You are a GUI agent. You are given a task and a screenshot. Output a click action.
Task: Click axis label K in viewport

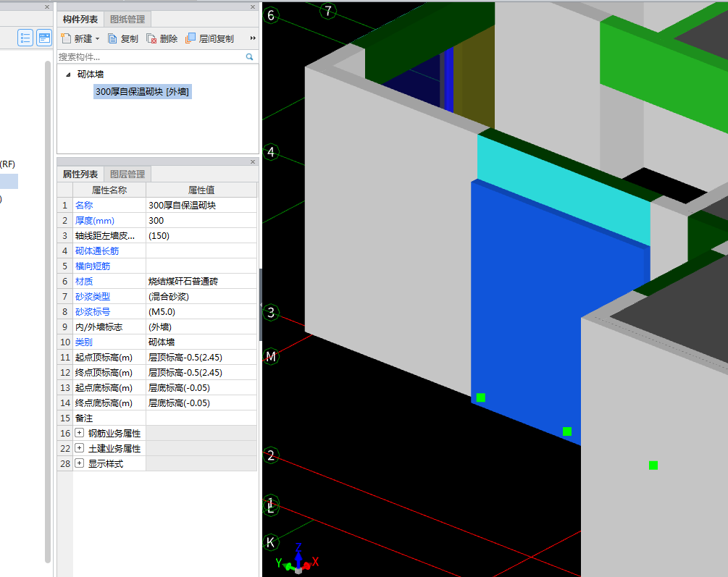pyautogui.click(x=270, y=542)
